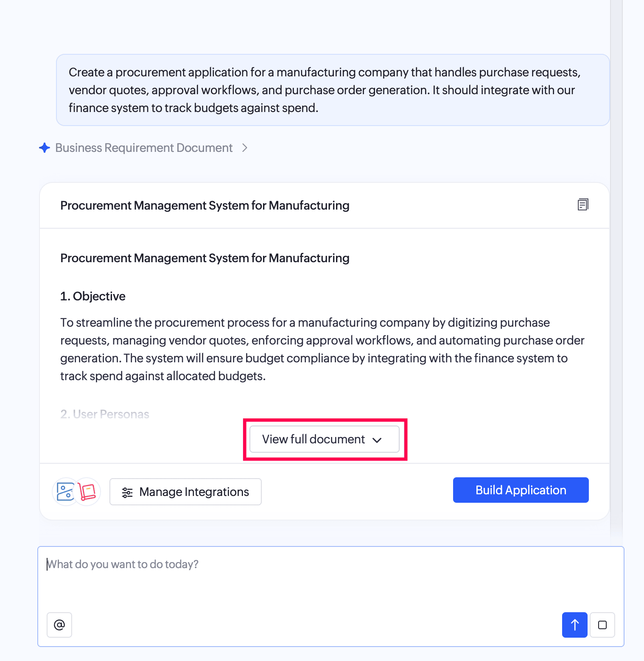The width and height of the screenshot is (644, 661).
Task: Click the vertical scrollbar on the right
Action: pyautogui.click(x=616, y=272)
